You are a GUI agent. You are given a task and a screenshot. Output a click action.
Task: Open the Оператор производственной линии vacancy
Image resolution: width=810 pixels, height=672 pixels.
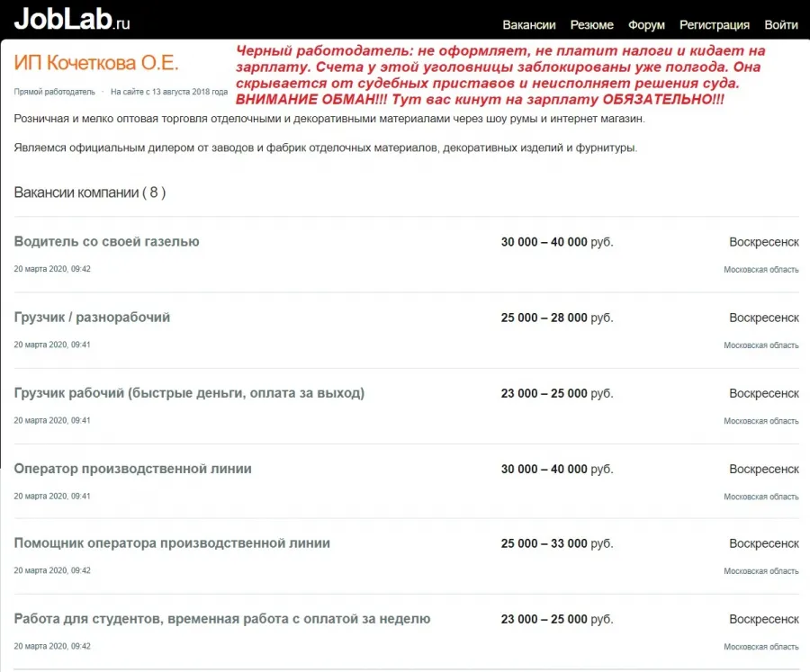(x=133, y=469)
